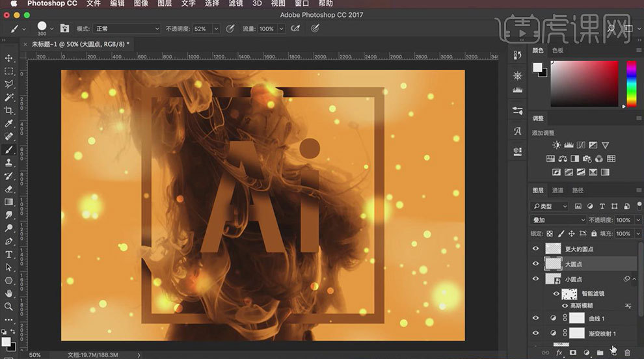Hide the 更大的圆点 layer

coord(536,248)
